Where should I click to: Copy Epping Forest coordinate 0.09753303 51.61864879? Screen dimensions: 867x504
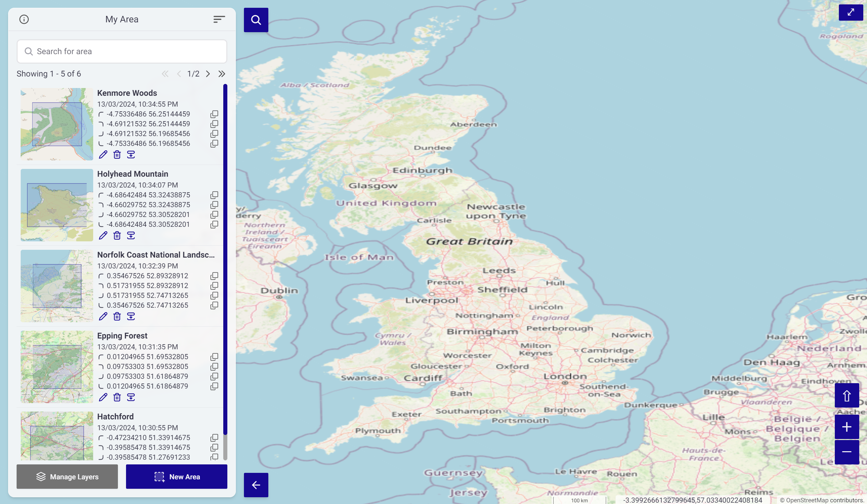[214, 376]
